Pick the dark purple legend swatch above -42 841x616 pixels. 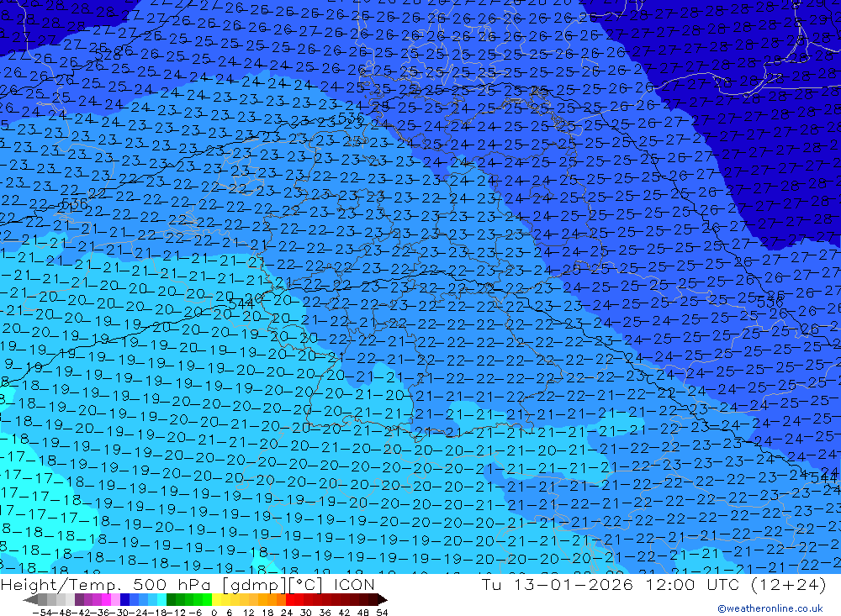(x=79, y=599)
